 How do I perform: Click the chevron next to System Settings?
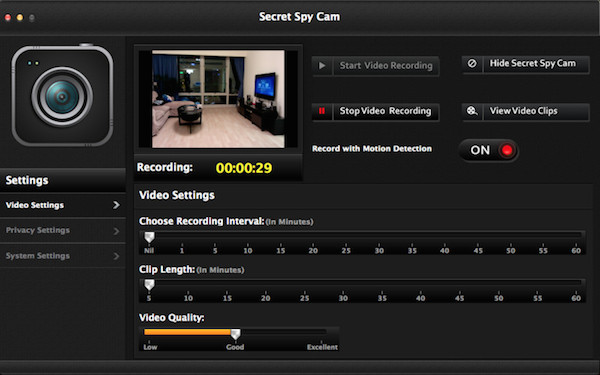[x=116, y=256]
